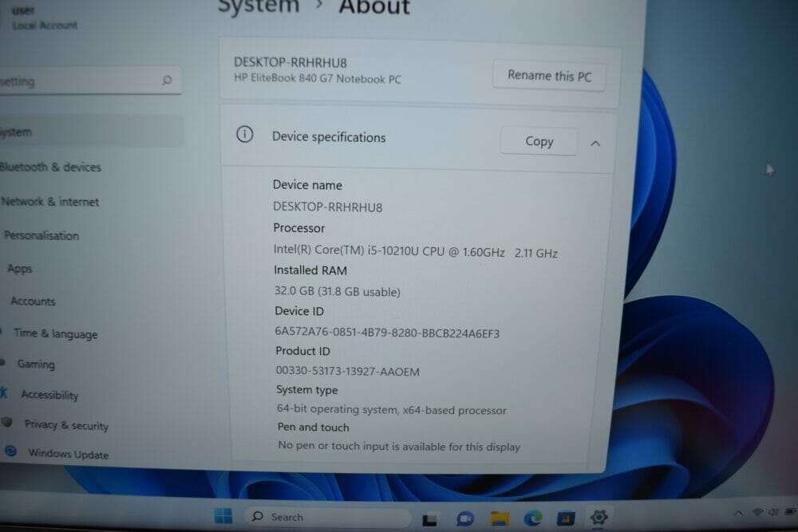Click the Product ID label
This screenshot has height=532, width=798.
point(302,351)
